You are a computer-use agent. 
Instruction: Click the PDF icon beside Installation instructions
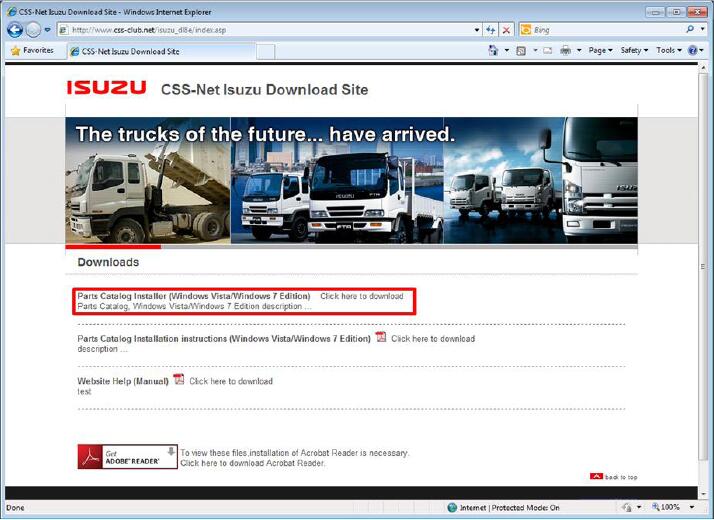click(x=381, y=337)
